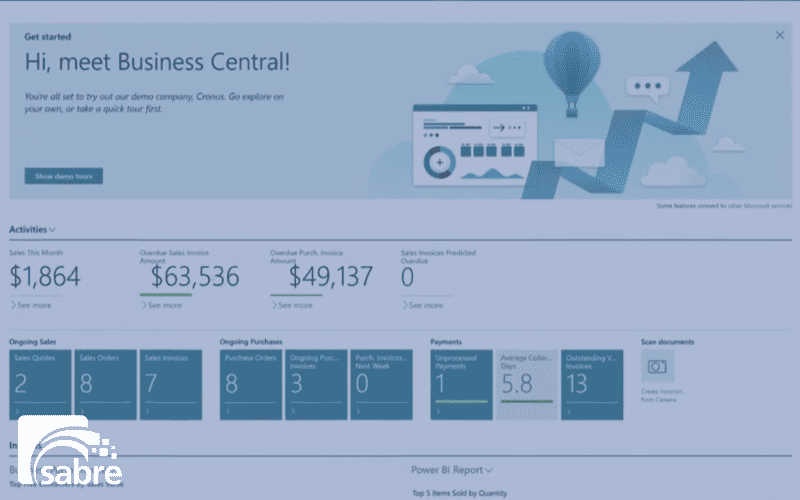
Task: Click the Top 5 Items Sold by Quantity label
Action: pos(460,493)
